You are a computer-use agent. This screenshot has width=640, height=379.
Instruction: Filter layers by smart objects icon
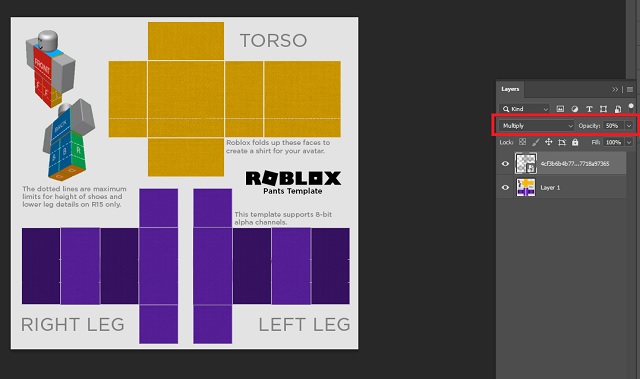coord(618,109)
